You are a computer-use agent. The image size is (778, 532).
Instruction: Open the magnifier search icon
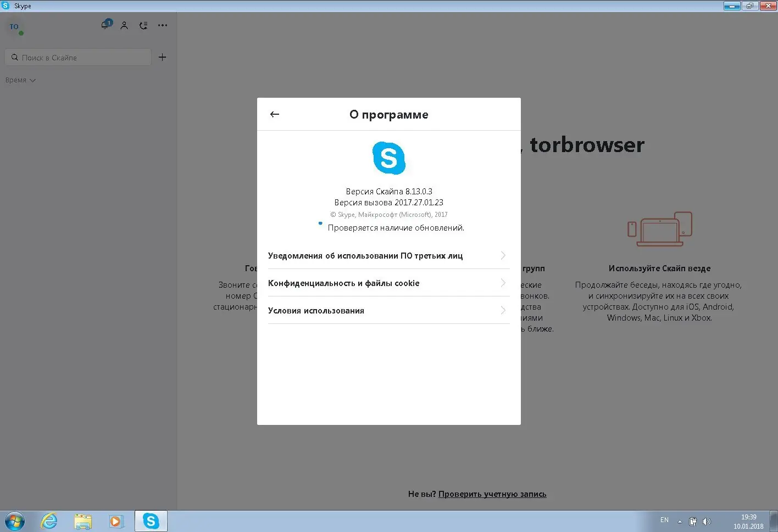14,57
